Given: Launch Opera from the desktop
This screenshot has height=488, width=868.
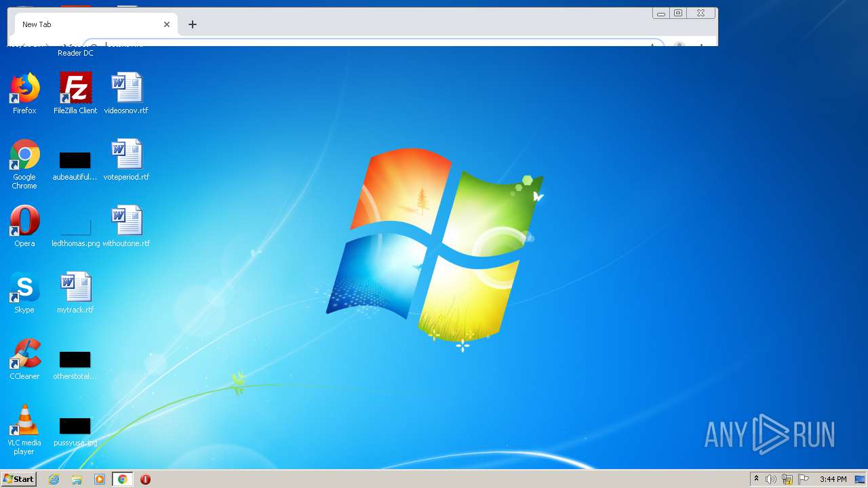Looking at the screenshot, I should [24, 226].
